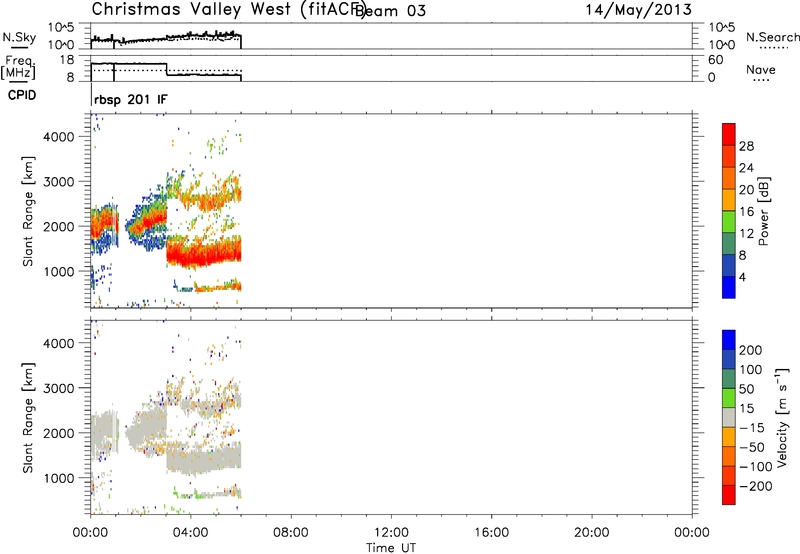
Task: Click the "12" label on Power color bar
Action: (x=746, y=234)
